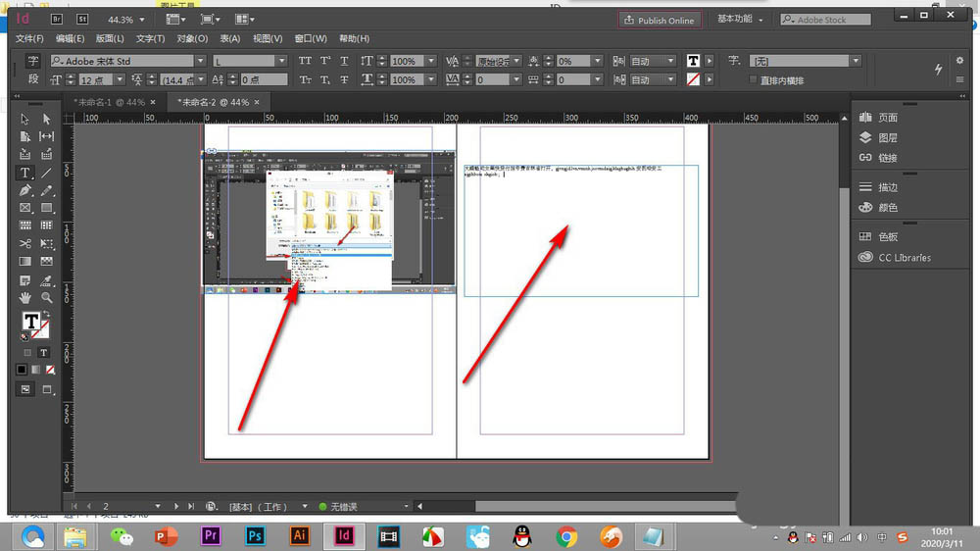Switch to paragraph formatting controls (段)
Screen dimensions: 980x551
point(33,79)
